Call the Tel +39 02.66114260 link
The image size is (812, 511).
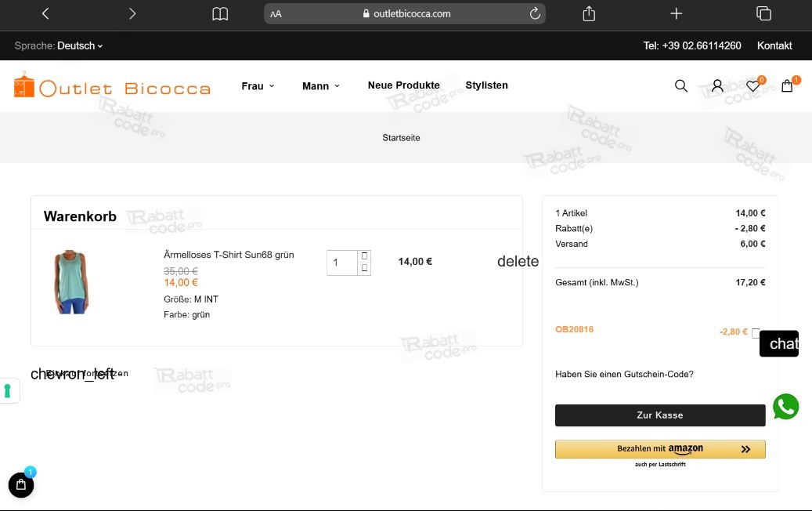point(692,45)
